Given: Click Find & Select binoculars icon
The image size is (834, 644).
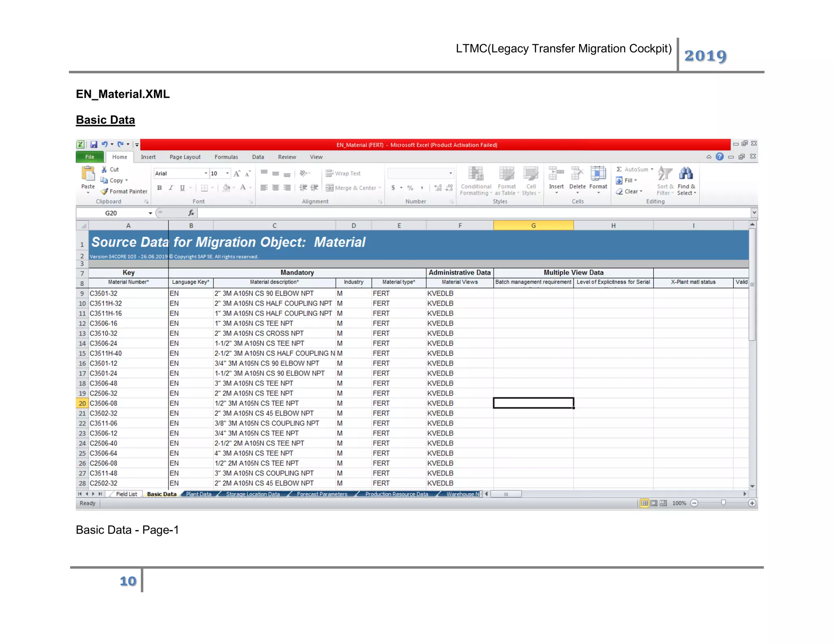Looking at the screenshot, I should click(x=686, y=174).
